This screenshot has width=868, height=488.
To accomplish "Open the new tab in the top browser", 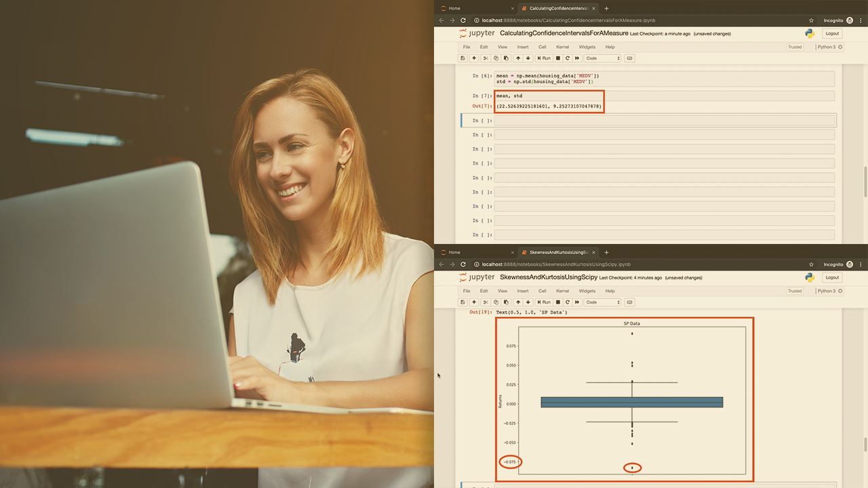I will tap(606, 8).
